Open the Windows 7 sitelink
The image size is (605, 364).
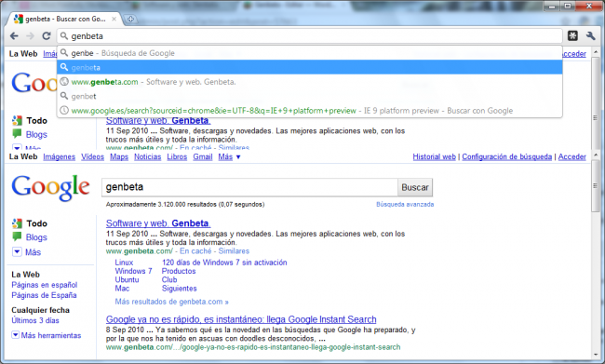point(133,271)
